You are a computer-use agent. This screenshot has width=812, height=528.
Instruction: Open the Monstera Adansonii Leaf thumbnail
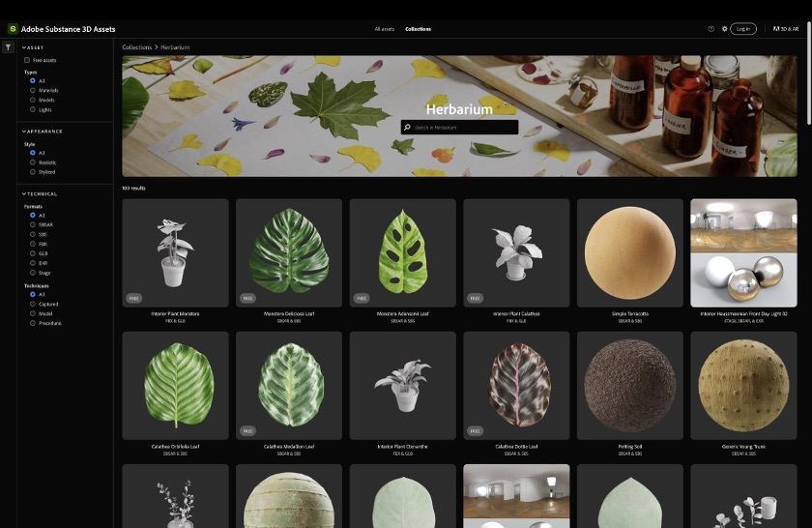tap(402, 252)
